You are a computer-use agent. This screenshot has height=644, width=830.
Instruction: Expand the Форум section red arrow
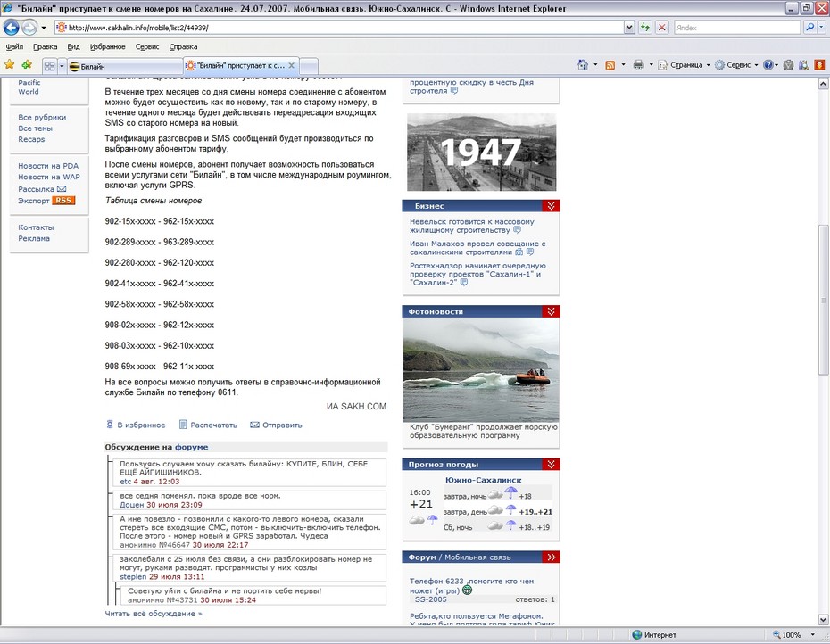(x=551, y=557)
